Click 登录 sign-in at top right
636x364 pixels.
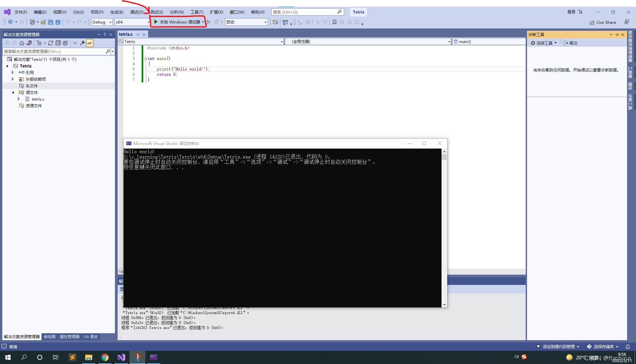[x=571, y=12]
